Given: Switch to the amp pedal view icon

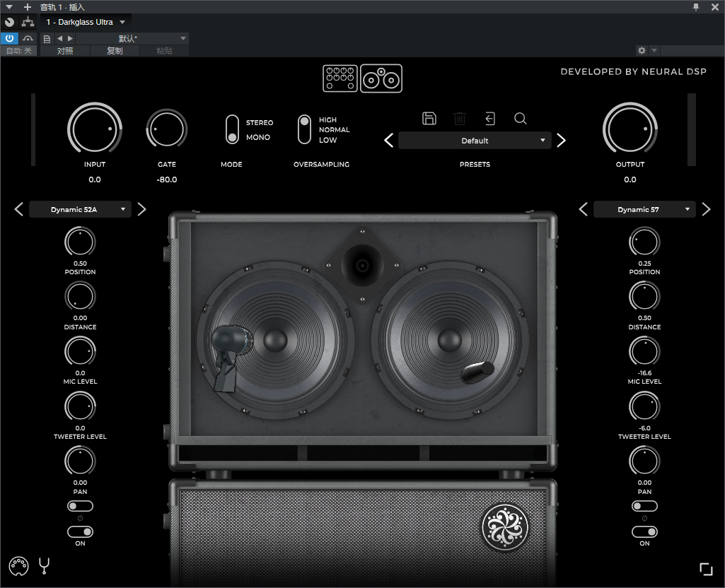Looking at the screenshot, I should click(340, 78).
